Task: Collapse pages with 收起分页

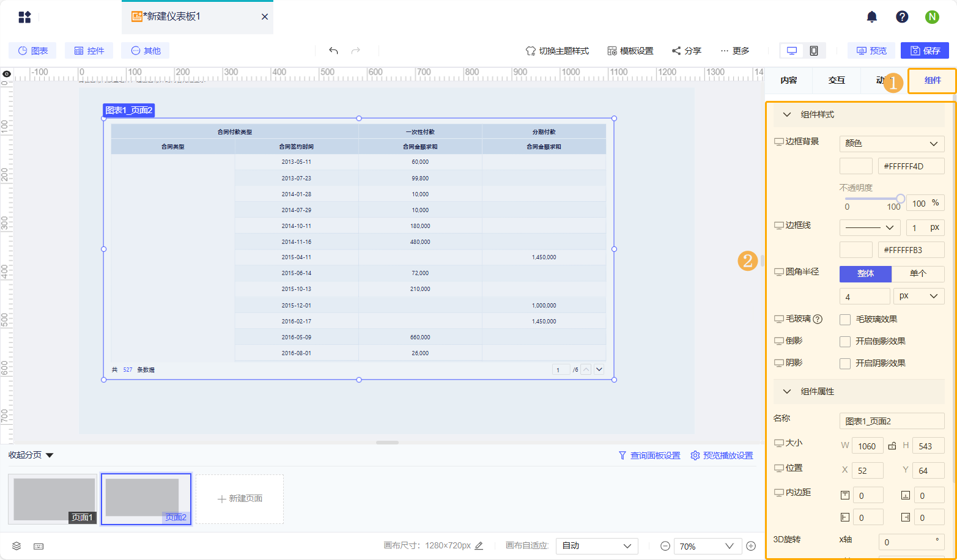Action: click(x=31, y=455)
